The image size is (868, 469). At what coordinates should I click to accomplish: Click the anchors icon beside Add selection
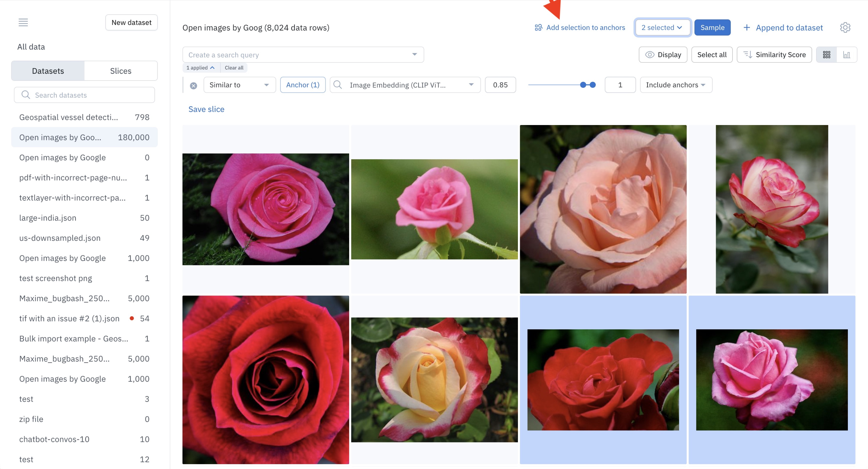[538, 28]
